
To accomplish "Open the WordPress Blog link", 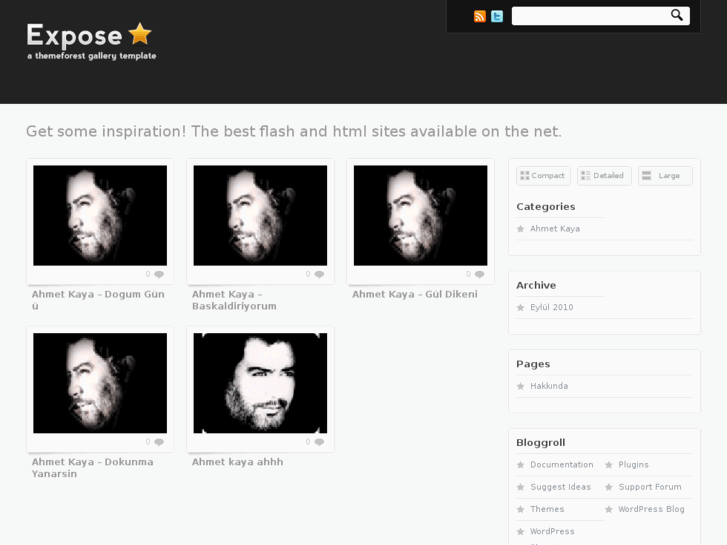I will point(651,509).
